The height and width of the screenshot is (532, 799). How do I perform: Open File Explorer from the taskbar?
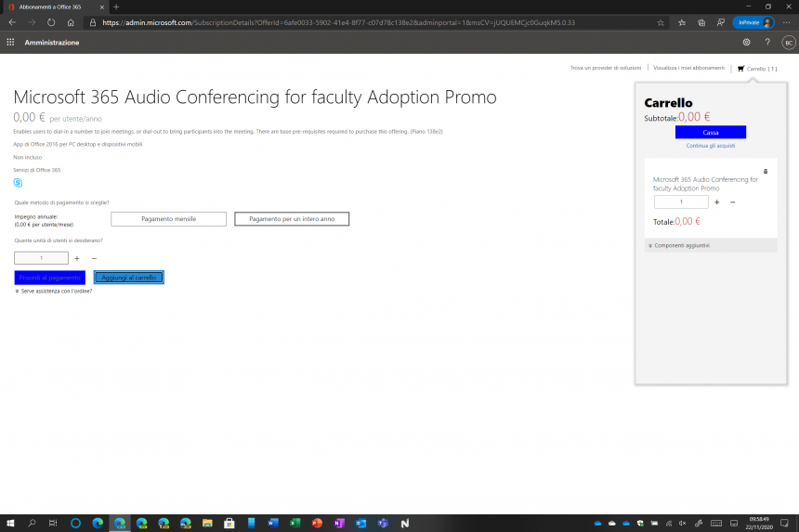tap(207, 523)
